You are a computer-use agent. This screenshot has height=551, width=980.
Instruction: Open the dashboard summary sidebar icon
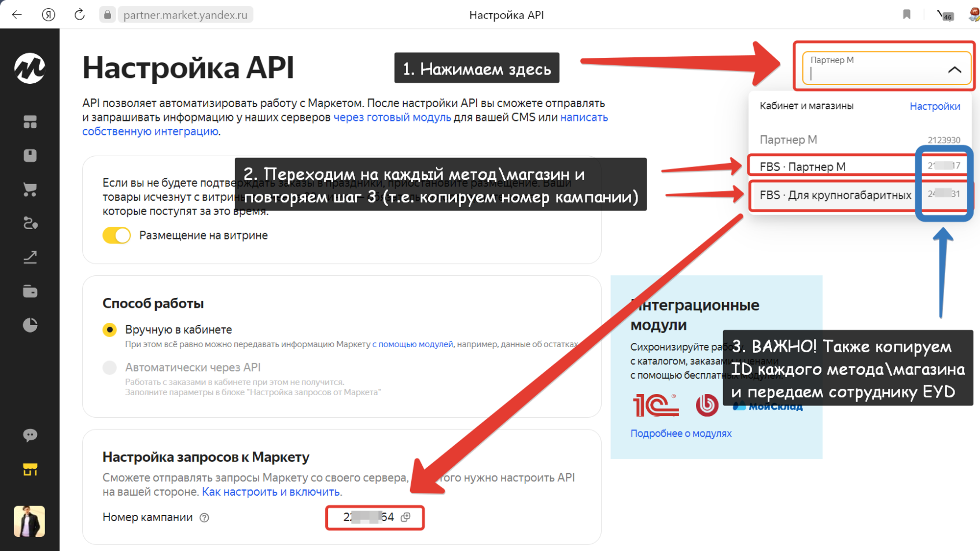pos(30,120)
